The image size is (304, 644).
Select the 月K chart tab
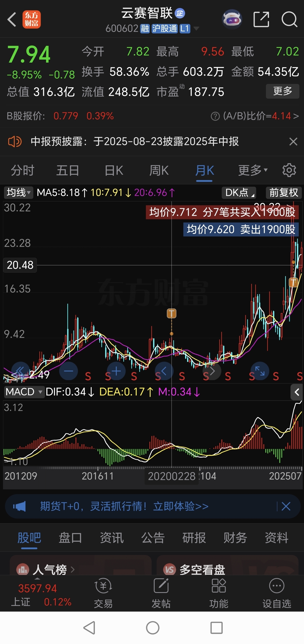coord(205,171)
